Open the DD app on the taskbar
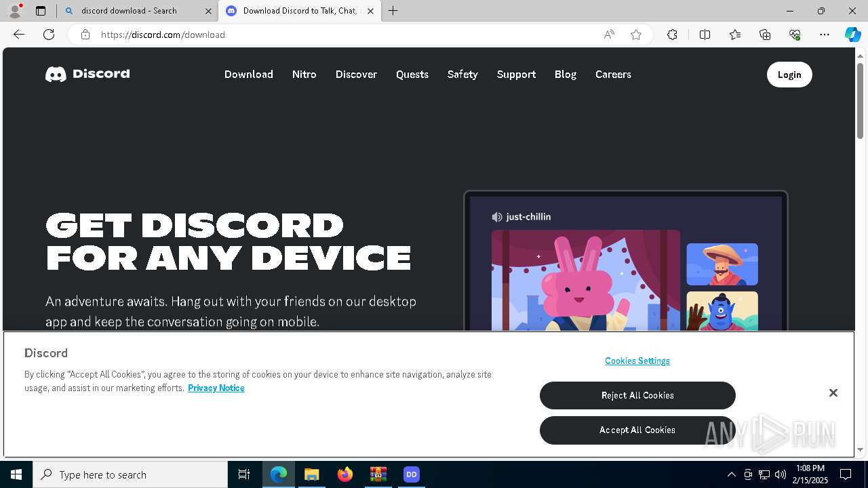The height and width of the screenshot is (488, 868). pyautogui.click(x=411, y=474)
